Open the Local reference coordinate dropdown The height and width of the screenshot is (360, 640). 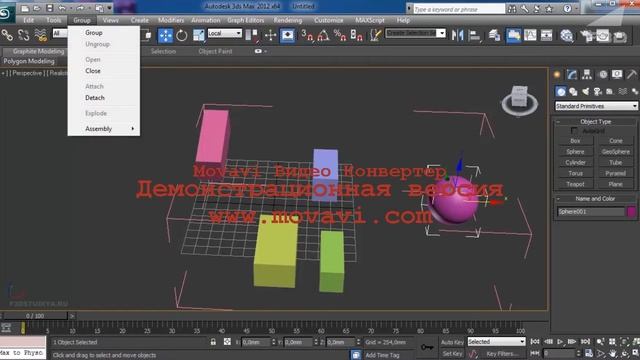click(x=224, y=33)
